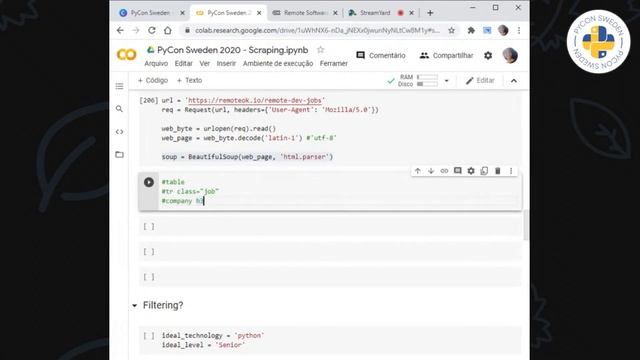Delete the cell with trash icon
Screen dimensions: 640x360
point(498,171)
